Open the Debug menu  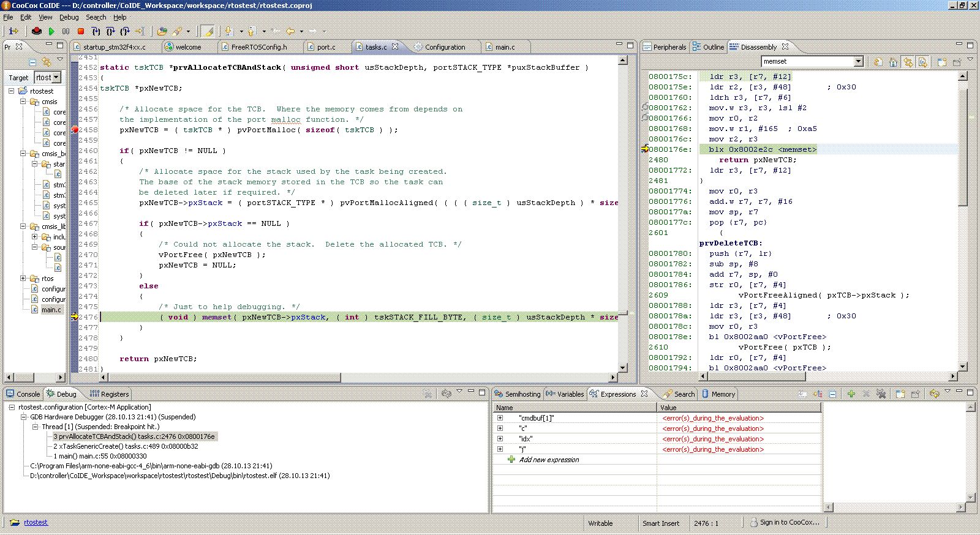69,17
